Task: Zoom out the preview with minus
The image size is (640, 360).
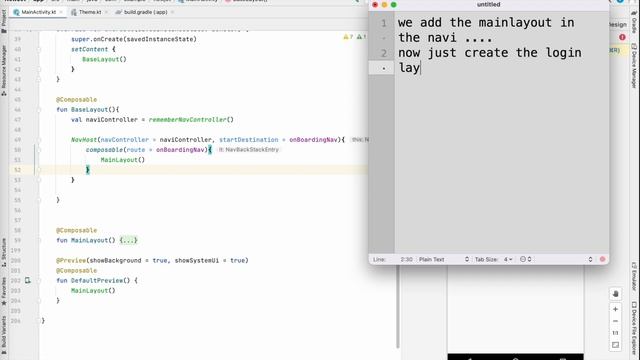Action: click(x=616, y=321)
